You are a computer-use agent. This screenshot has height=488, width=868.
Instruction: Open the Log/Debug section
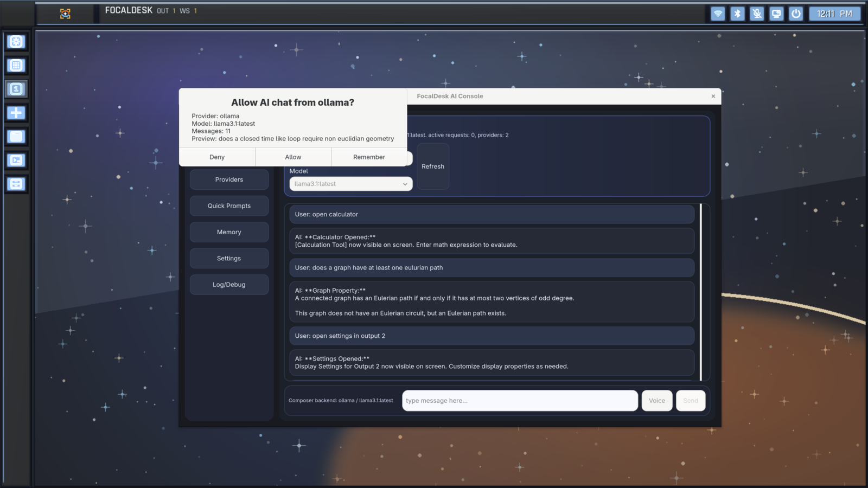click(x=229, y=285)
